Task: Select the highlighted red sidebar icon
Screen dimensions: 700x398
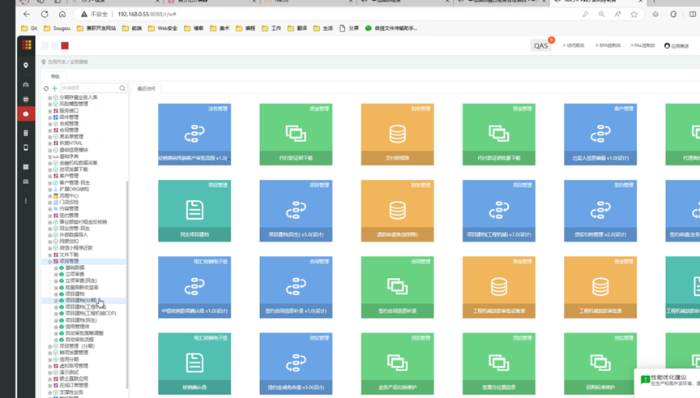Action: (x=26, y=114)
